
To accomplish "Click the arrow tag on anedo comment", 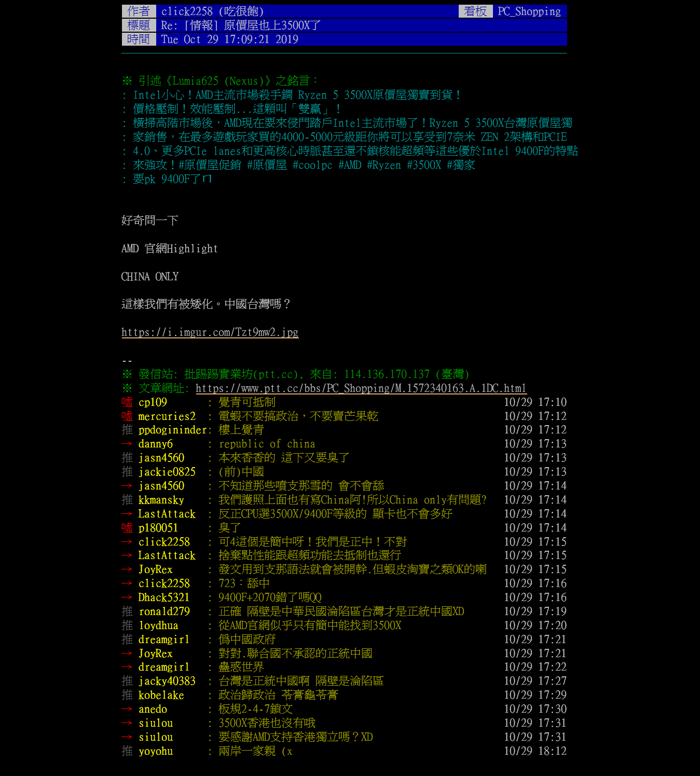I will 127,709.
